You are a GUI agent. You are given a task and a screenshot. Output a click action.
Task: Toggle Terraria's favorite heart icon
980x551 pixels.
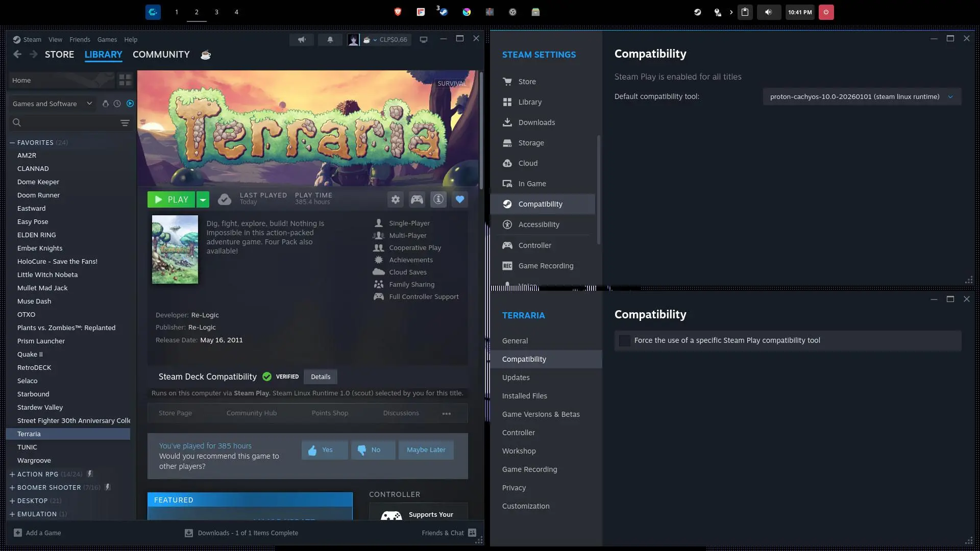[460, 199]
